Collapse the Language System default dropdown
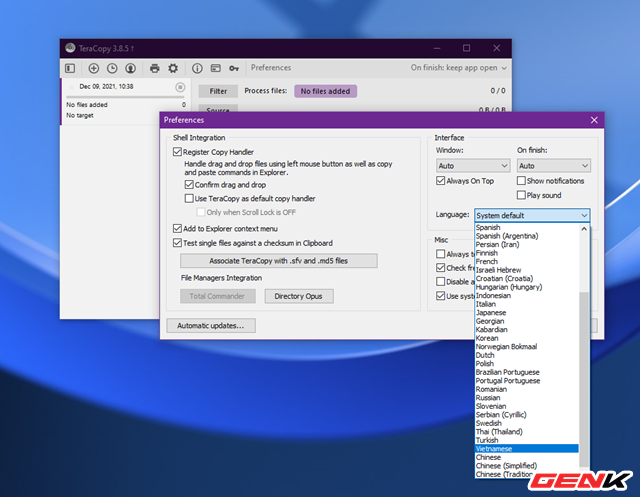Screen dimensions: 640x497 [532, 215]
